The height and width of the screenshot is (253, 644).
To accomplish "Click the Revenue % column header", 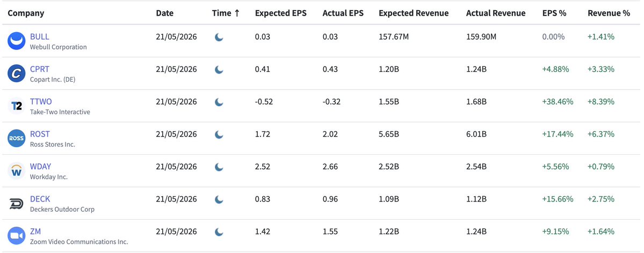I will pos(609,13).
